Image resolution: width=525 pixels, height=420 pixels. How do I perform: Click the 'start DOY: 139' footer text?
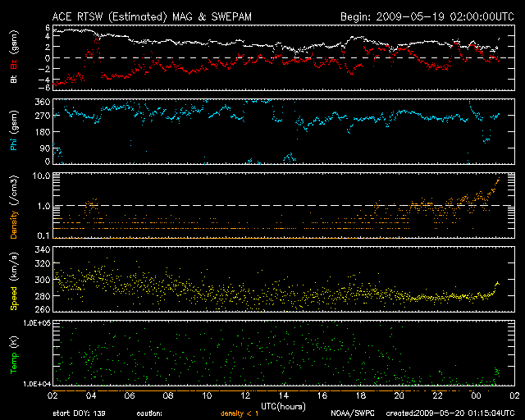coord(79,413)
